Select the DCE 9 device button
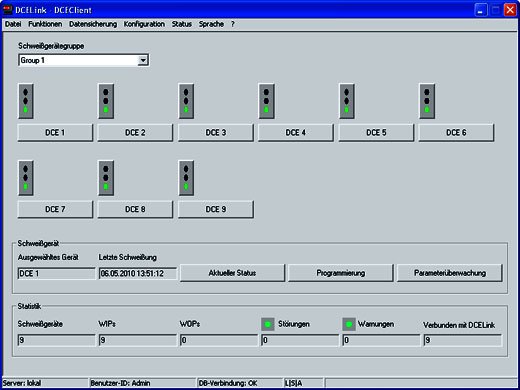520x390 pixels. pos(216,209)
